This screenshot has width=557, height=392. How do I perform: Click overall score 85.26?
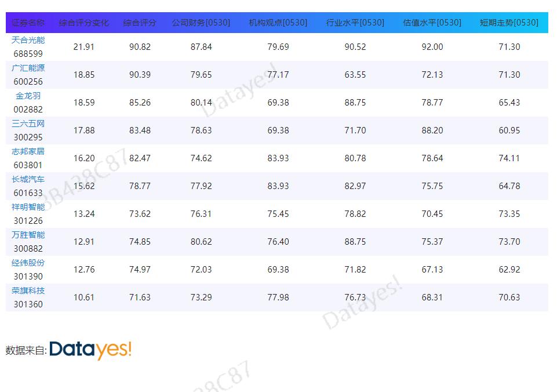pos(140,103)
